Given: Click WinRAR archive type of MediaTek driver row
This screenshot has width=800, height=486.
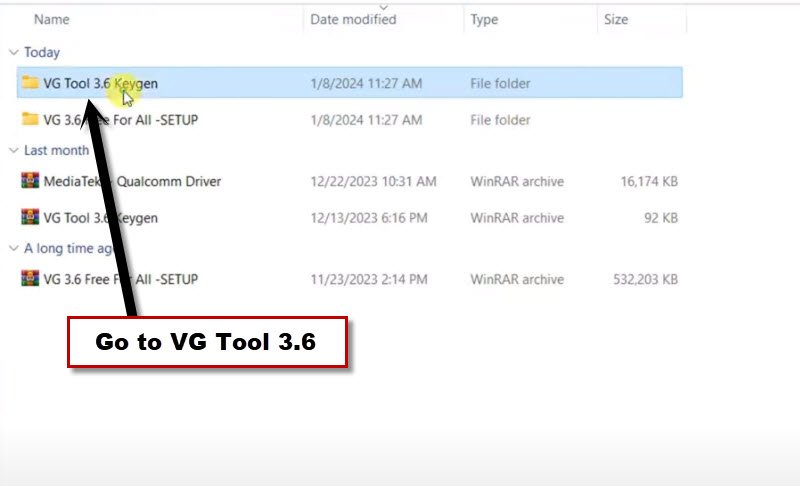Looking at the screenshot, I should click(517, 182).
